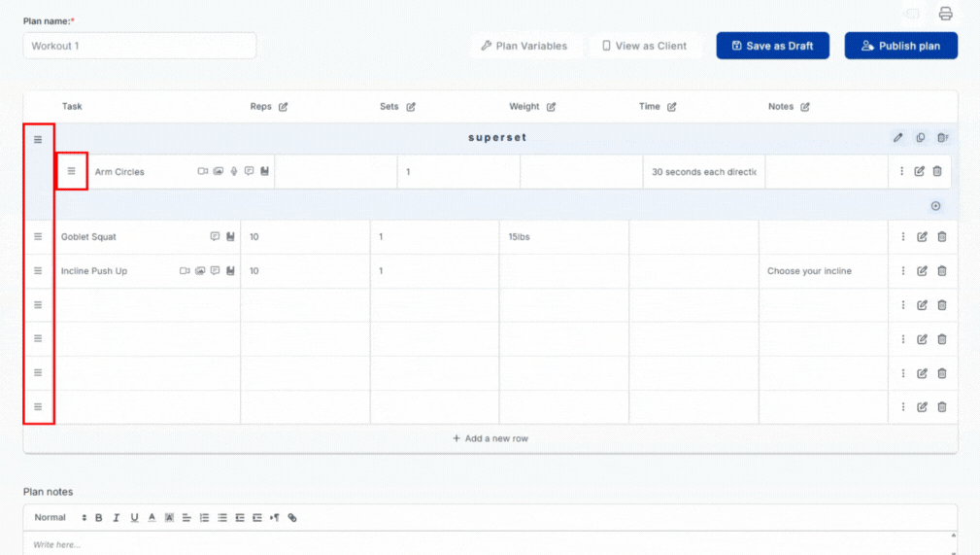Image resolution: width=980 pixels, height=555 pixels.
Task: Open the Normal text style dropdown
Action: point(60,517)
